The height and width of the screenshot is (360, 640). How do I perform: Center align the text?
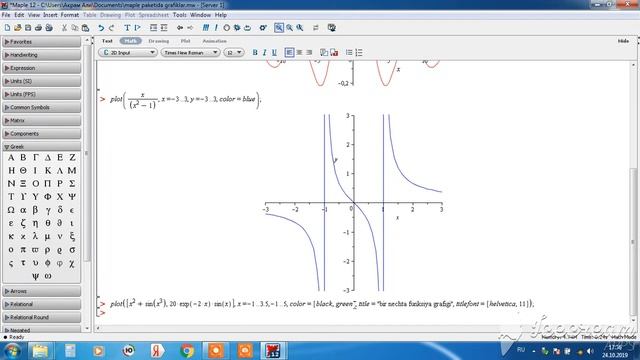(x=299, y=53)
